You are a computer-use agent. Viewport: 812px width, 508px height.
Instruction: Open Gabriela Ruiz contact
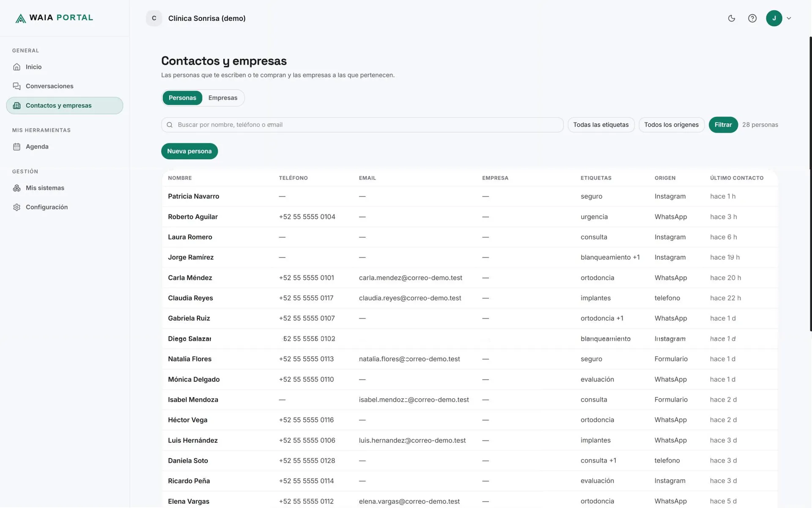pos(470,318)
